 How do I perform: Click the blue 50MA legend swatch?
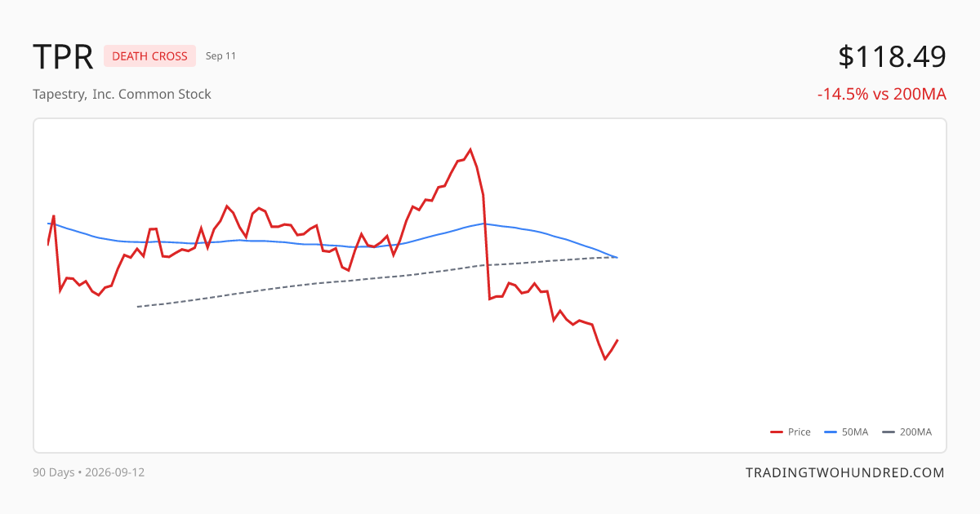pyautogui.click(x=831, y=432)
